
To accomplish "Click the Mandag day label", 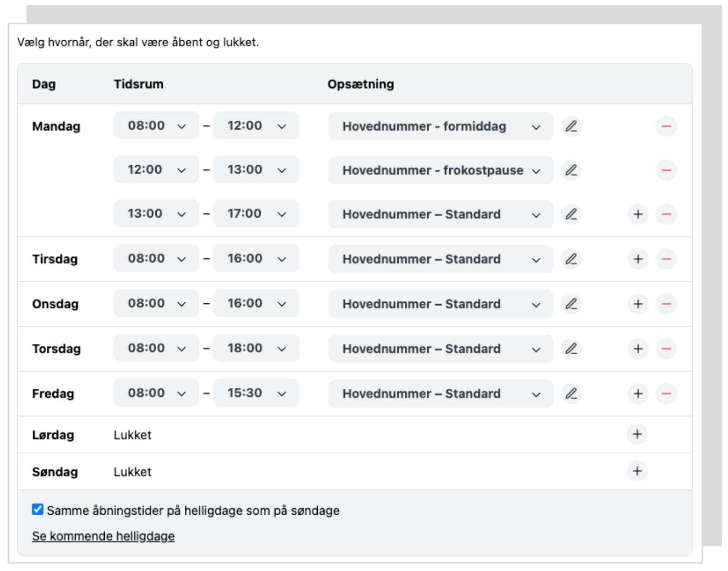I will (x=56, y=126).
